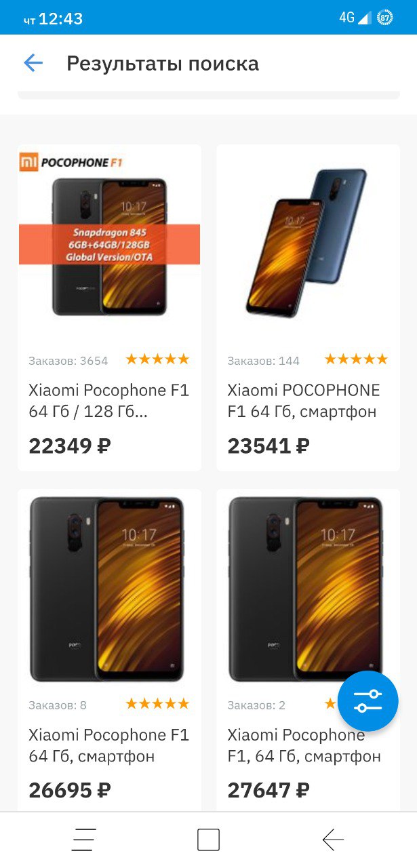The height and width of the screenshot is (868, 417).
Task: Open the product image priced 26695 ₽
Action: [x=109, y=589]
